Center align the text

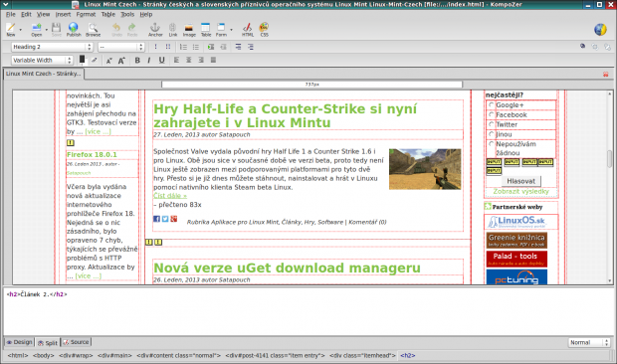pos(189,60)
